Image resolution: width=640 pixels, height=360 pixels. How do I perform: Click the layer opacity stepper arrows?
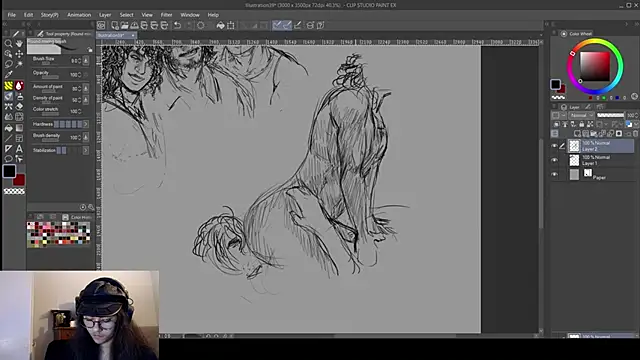pyautogui.click(x=637, y=116)
